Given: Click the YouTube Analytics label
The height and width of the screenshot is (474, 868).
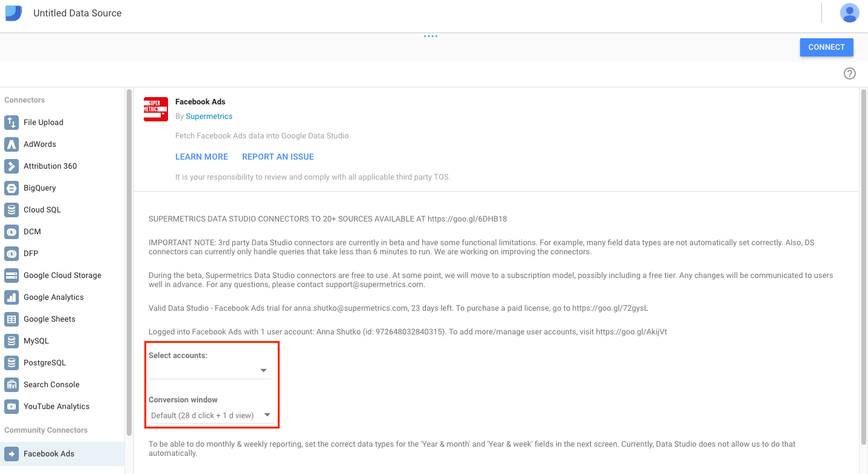Looking at the screenshot, I should [x=56, y=407].
